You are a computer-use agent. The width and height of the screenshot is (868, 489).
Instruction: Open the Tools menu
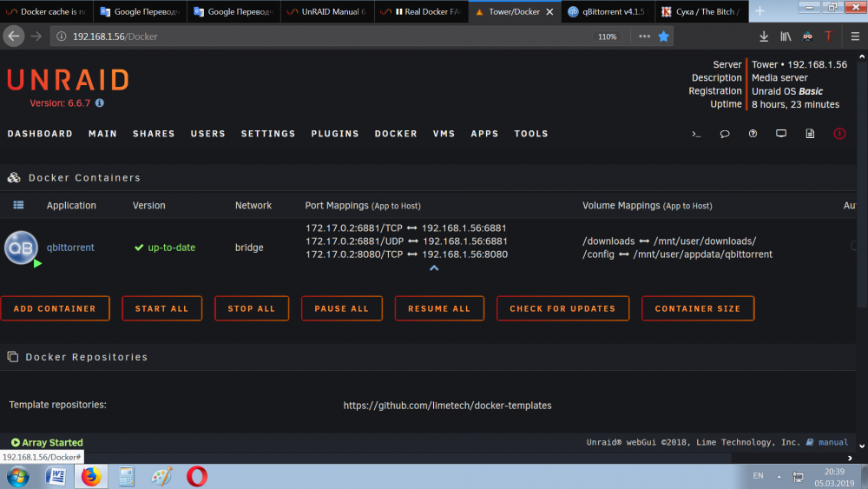click(x=531, y=134)
